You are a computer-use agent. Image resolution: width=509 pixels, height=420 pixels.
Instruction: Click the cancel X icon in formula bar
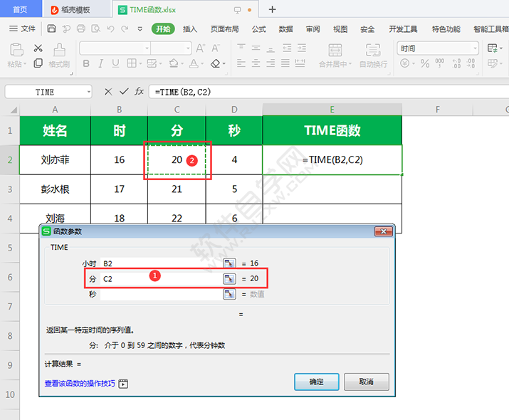coord(108,92)
